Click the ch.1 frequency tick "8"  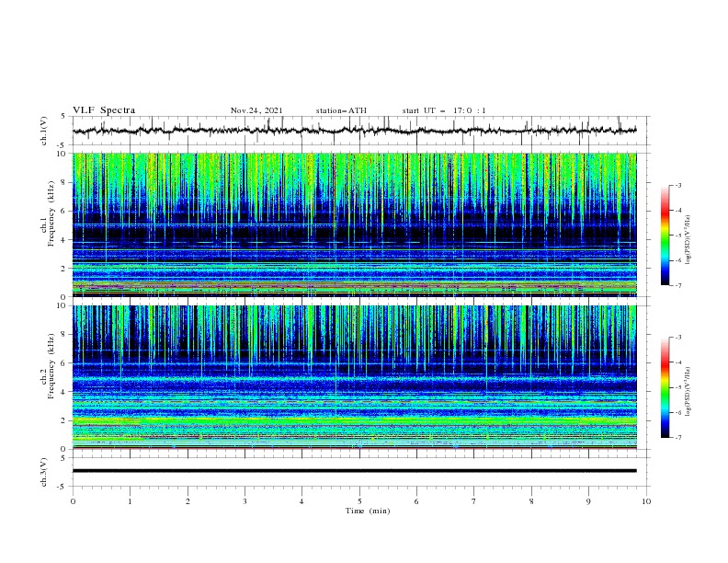(x=64, y=182)
